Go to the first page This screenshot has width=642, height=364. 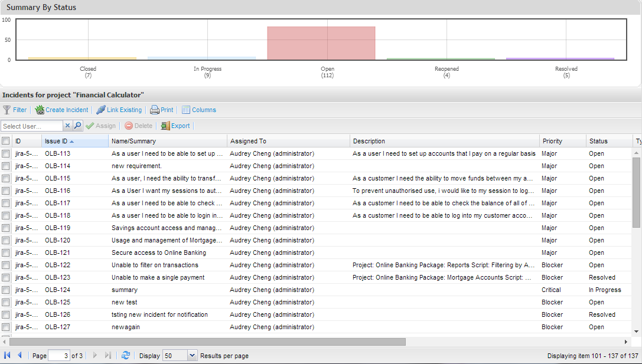(x=8, y=355)
